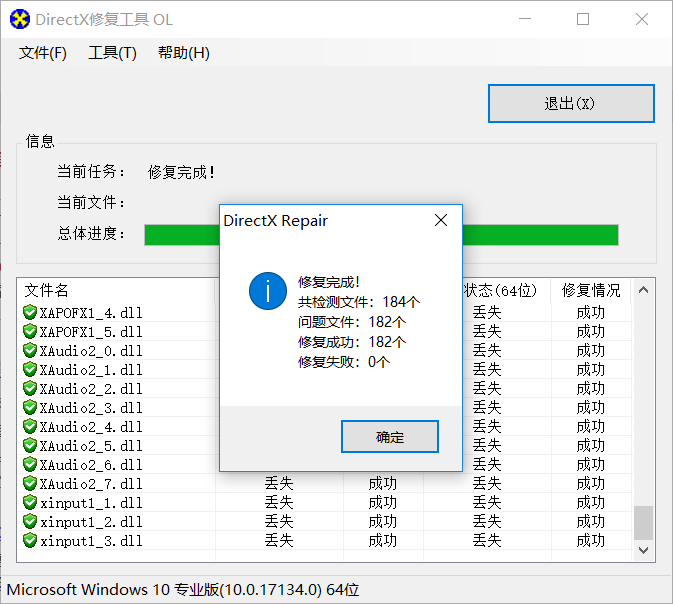Click the Windows 10 专业版 status bar text
673x604 pixels.
click(183, 589)
